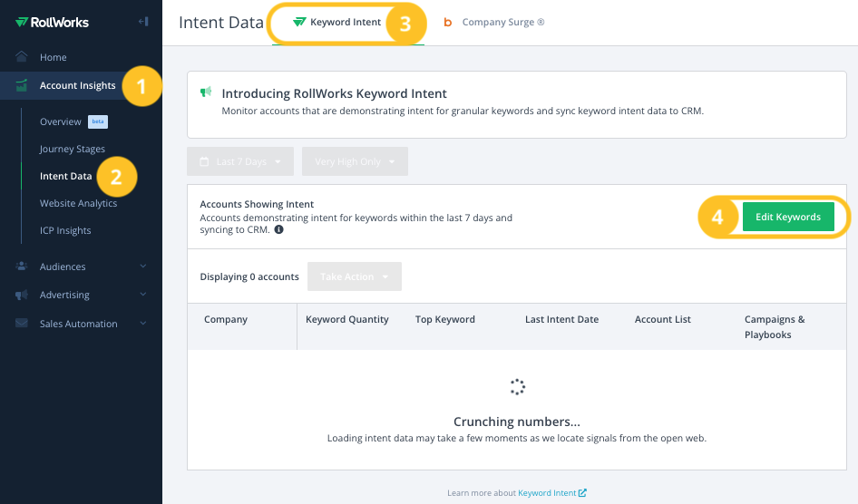Expand the Audiences menu chevron

[142, 267]
